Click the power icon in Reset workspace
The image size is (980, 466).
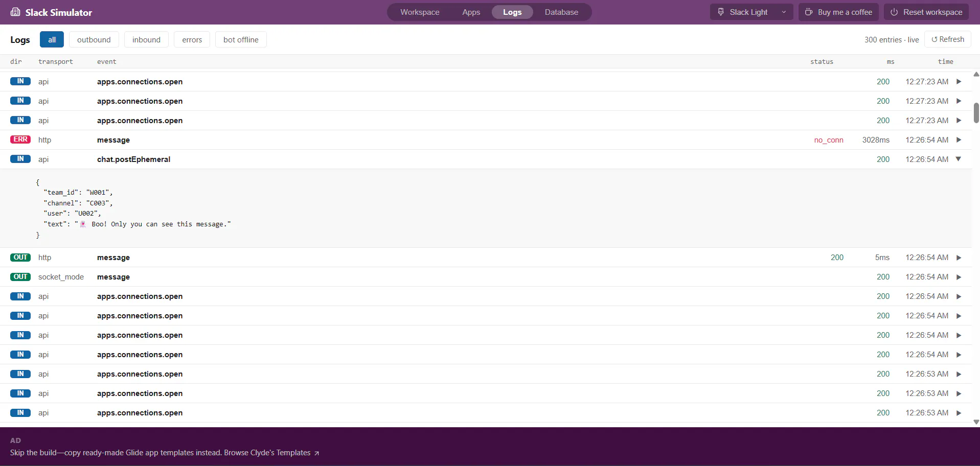point(894,12)
